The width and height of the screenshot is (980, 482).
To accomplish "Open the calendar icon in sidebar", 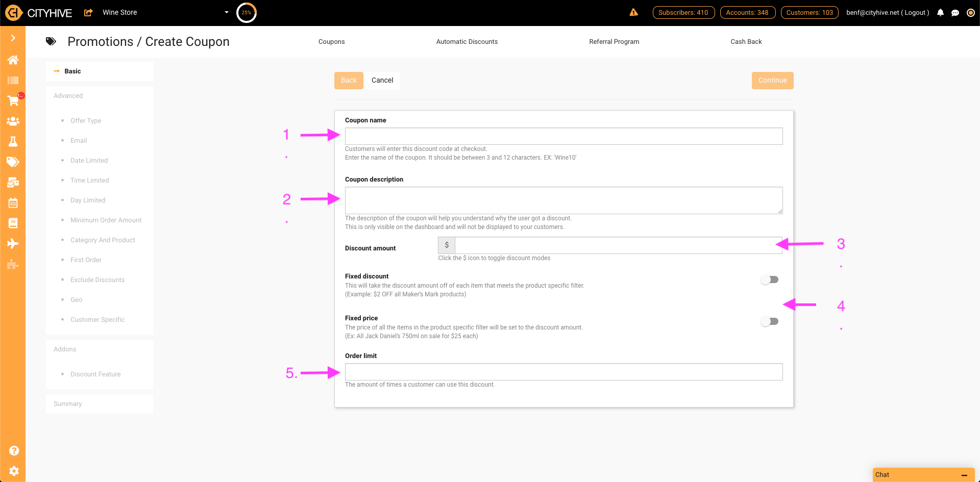I will 13,202.
